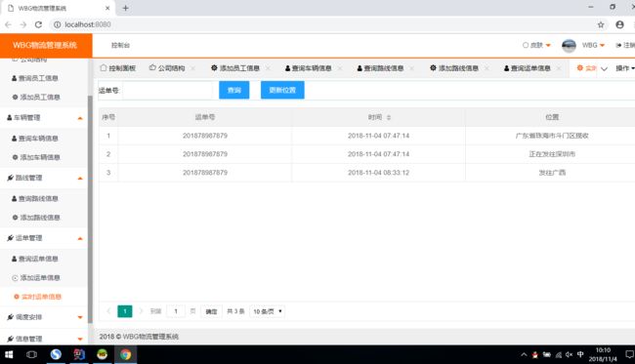Screen dimensions: 635x364
Task: Click the user avatar picture
Action: point(569,45)
